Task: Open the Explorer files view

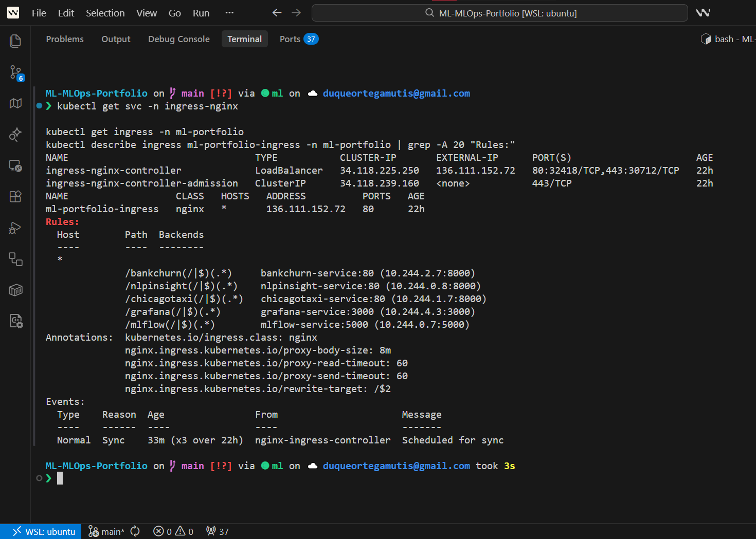Action: 15,41
